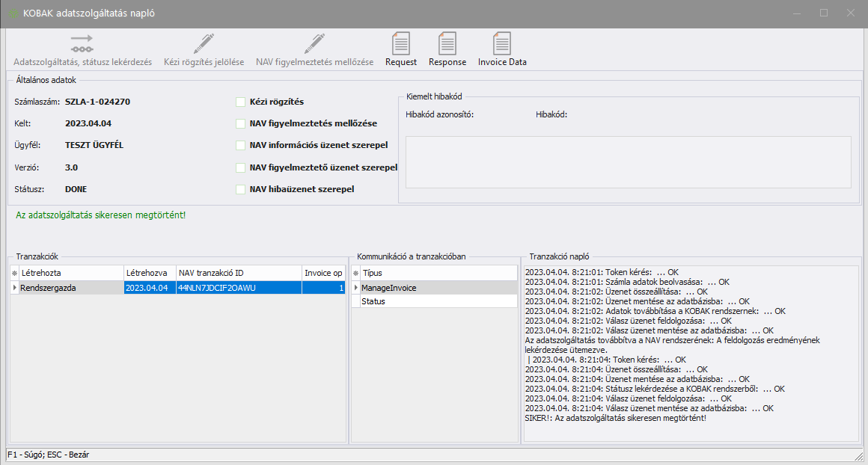
Task: Toggle NAV információs üzenet szerepel checkbox
Action: (x=240, y=145)
